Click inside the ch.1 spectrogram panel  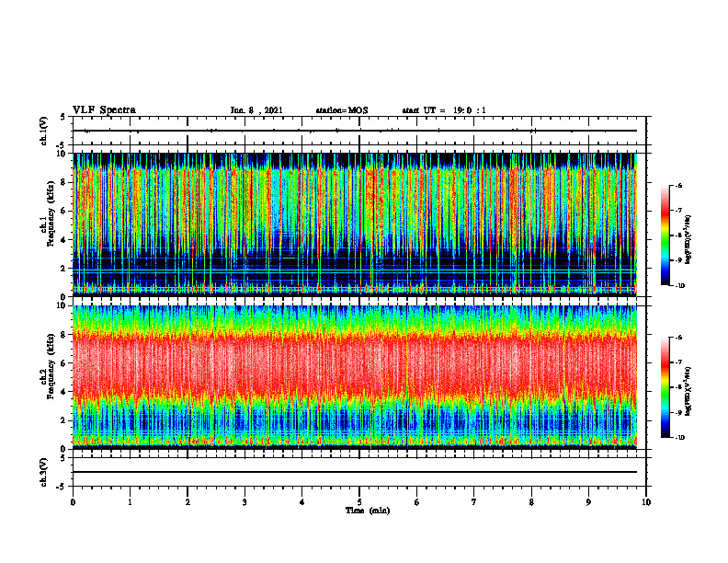click(x=355, y=224)
